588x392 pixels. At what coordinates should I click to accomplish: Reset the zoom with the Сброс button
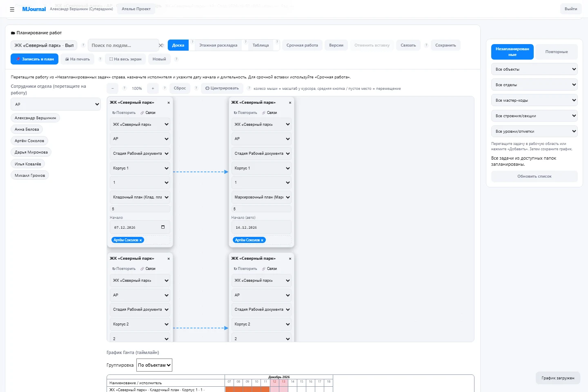(180, 88)
